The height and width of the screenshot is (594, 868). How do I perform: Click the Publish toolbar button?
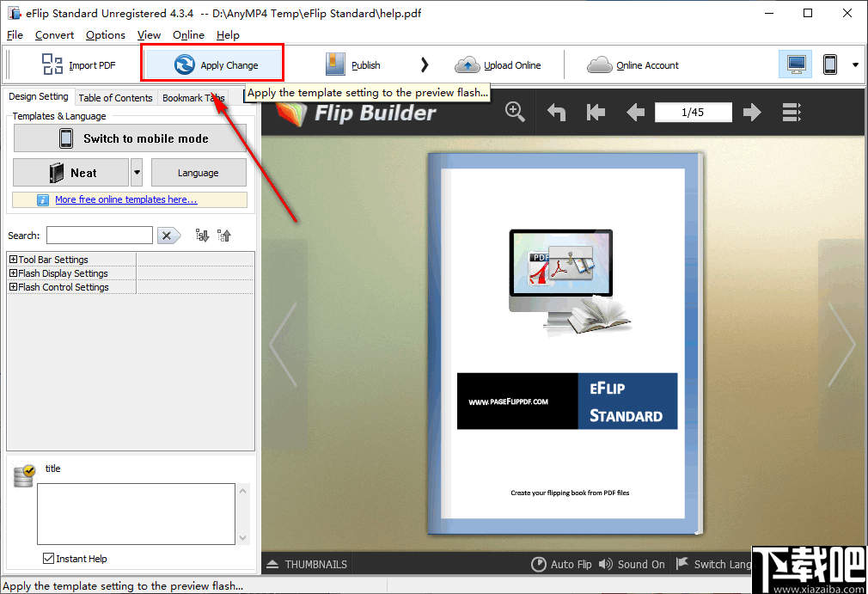click(x=353, y=64)
